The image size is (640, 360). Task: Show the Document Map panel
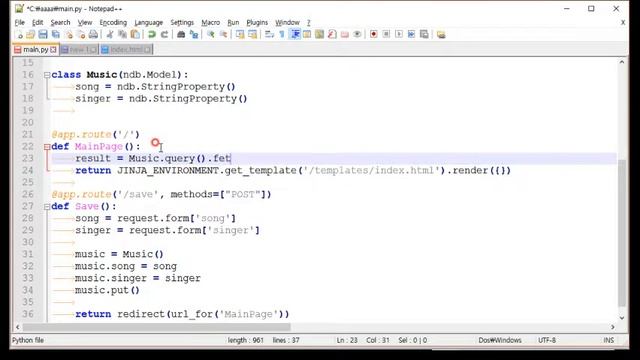click(x=320, y=35)
